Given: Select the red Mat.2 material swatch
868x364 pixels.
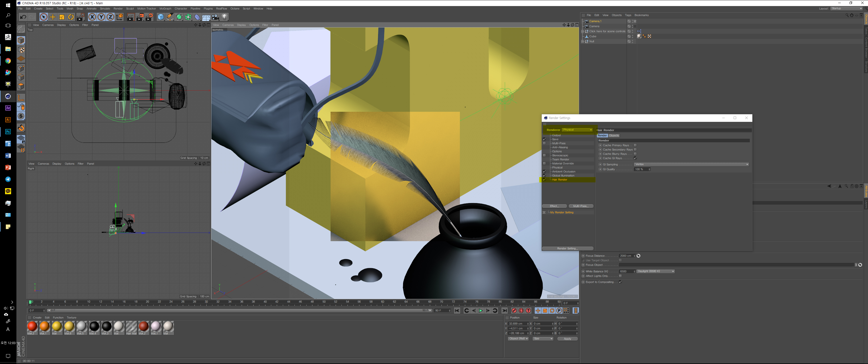Looking at the screenshot, I should (x=32, y=328).
